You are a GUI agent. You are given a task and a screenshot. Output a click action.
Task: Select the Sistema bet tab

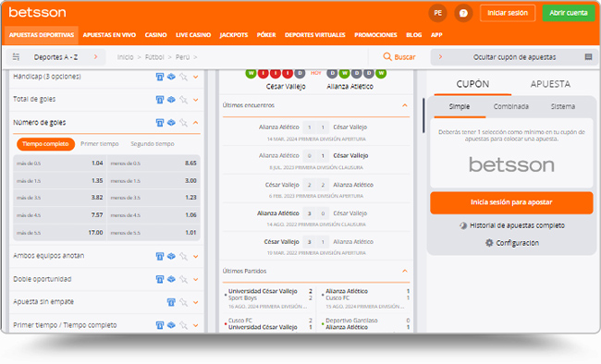pos(563,106)
